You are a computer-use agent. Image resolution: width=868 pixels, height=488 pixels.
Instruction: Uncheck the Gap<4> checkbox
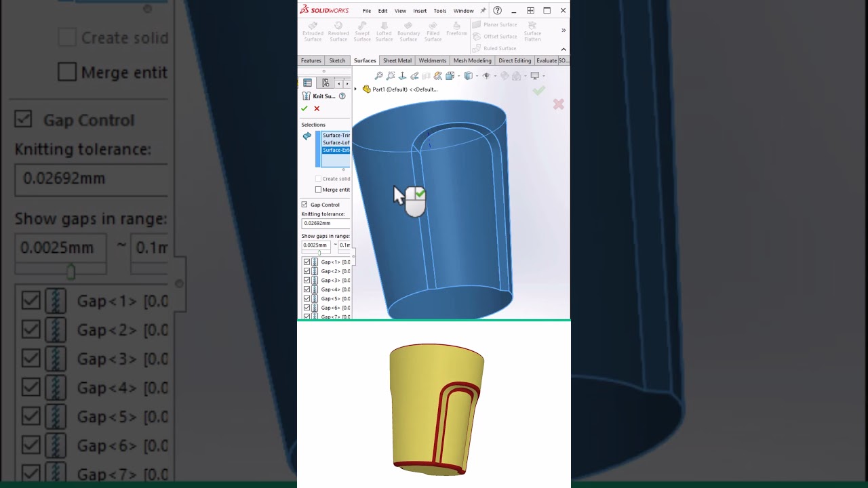click(x=307, y=289)
